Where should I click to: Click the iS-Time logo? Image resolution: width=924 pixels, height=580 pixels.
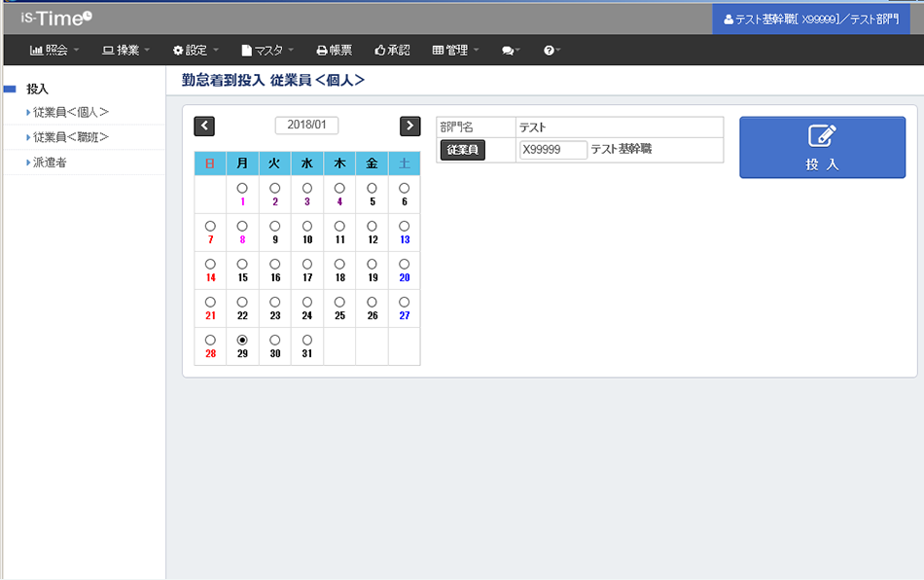click(x=56, y=18)
